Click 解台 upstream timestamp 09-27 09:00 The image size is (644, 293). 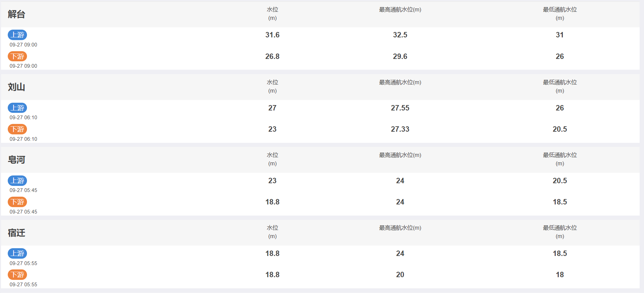(23, 45)
